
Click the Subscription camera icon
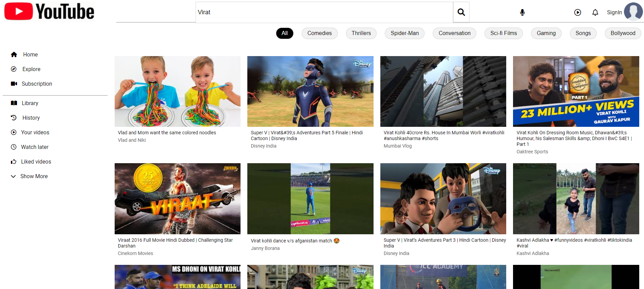click(x=14, y=84)
